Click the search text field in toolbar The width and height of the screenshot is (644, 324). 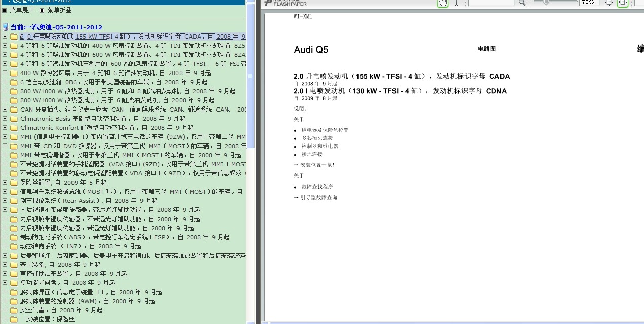[x=491, y=3]
